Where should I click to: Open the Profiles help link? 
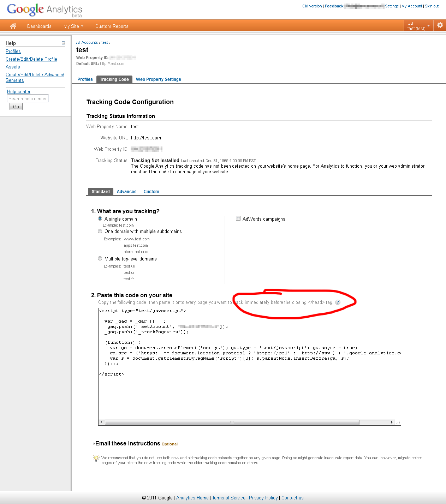[13, 51]
